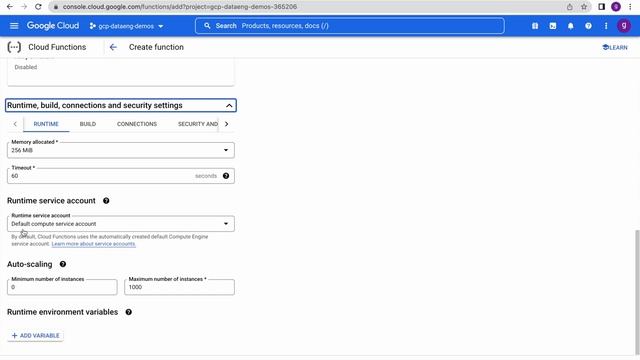This screenshot has width=640, height=360.
Task: Bookmark this page with the star icon
Action: click(584, 7)
